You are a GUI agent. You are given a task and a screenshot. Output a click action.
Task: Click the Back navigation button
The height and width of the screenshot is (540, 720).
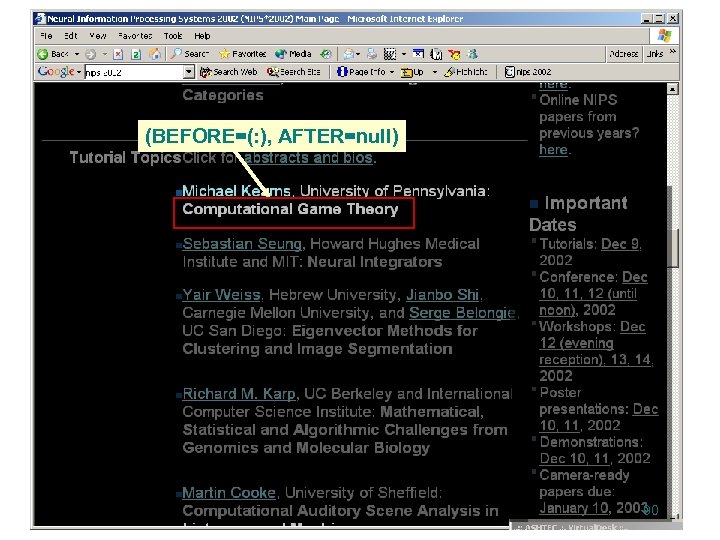point(53,54)
